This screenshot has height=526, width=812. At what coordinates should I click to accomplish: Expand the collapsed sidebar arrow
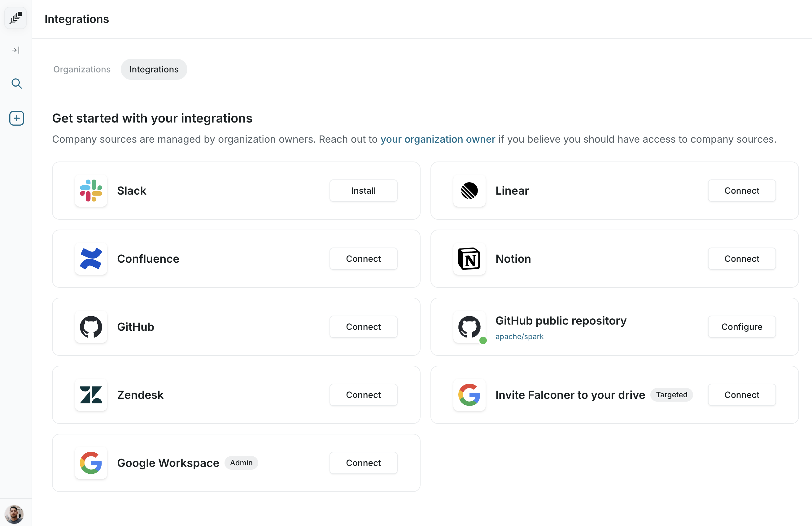click(16, 50)
